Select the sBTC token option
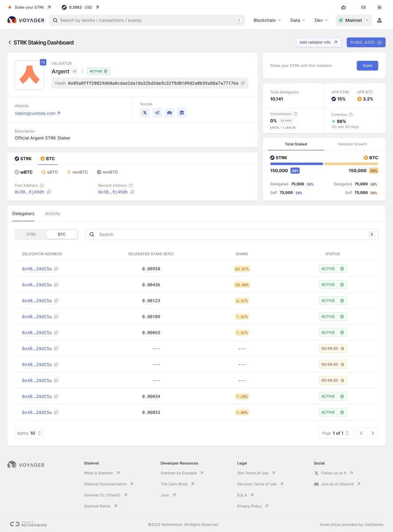Screen dimensions: 393x532 coord(50,172)
